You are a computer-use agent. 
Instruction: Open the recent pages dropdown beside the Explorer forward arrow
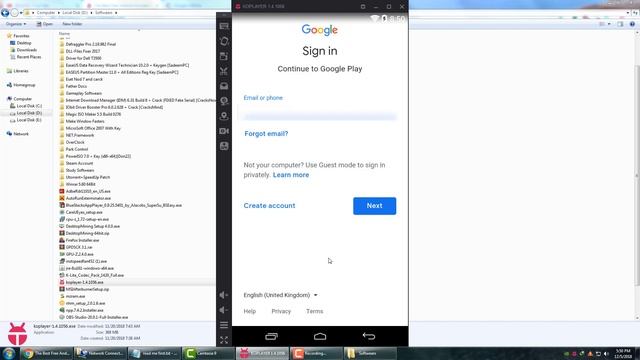(x=21, y=13)
